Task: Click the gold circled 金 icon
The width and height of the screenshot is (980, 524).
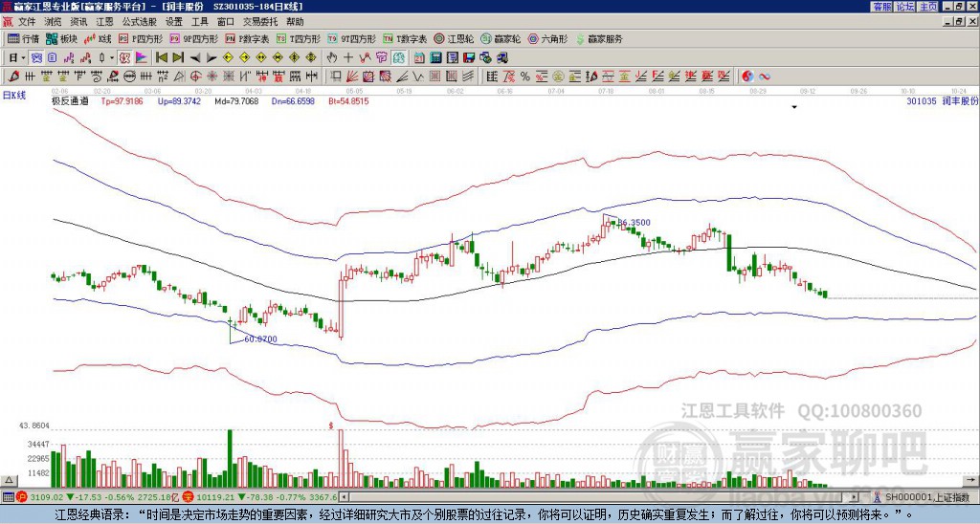Action: (559, 76)
